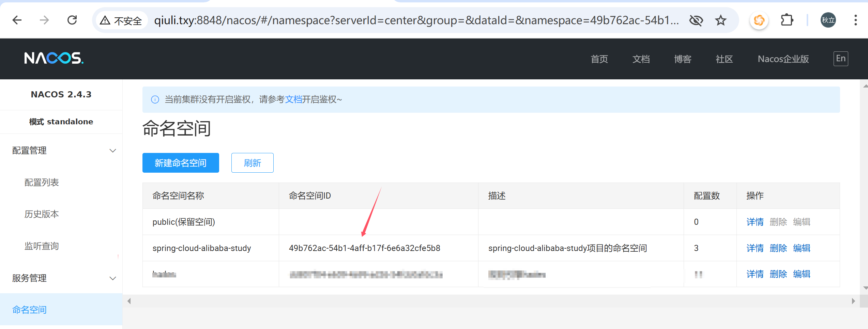Viewport: 868px width, 329px height.
Task: Click the browser back arrow icon
Action: [17, 20]
